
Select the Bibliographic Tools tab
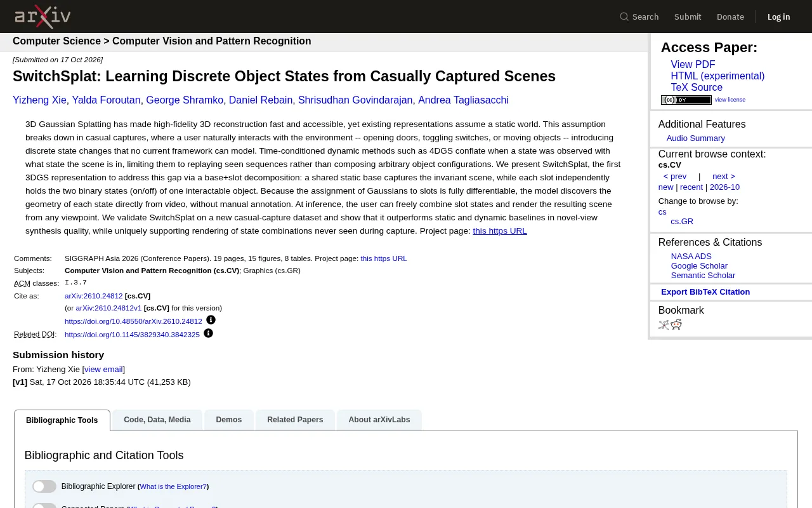click(x=62, y=420)
